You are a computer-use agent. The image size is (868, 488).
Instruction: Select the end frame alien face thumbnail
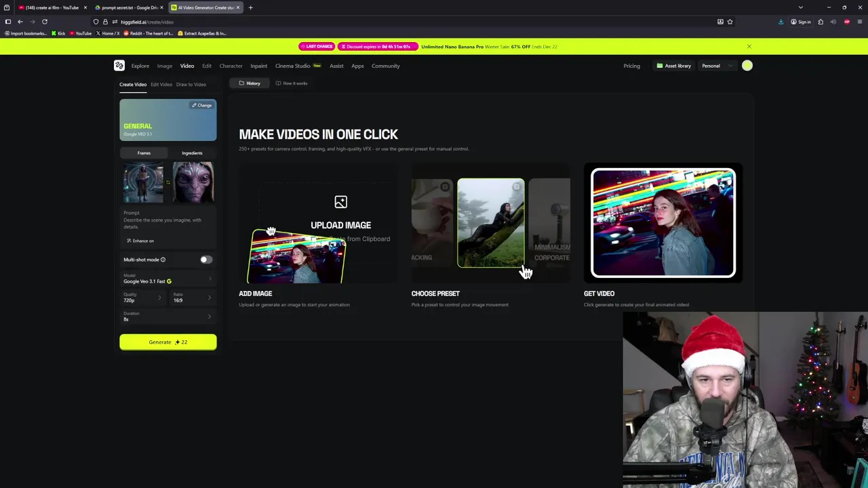[x=193, y=182]
